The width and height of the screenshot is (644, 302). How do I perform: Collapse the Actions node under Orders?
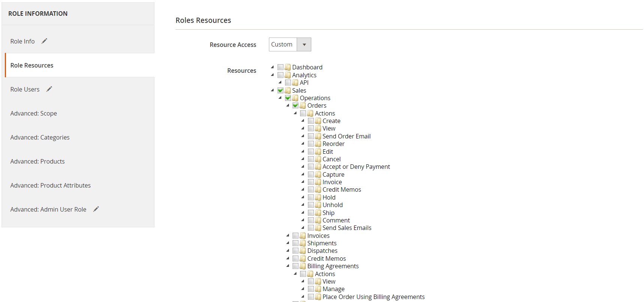coord(295,113)
